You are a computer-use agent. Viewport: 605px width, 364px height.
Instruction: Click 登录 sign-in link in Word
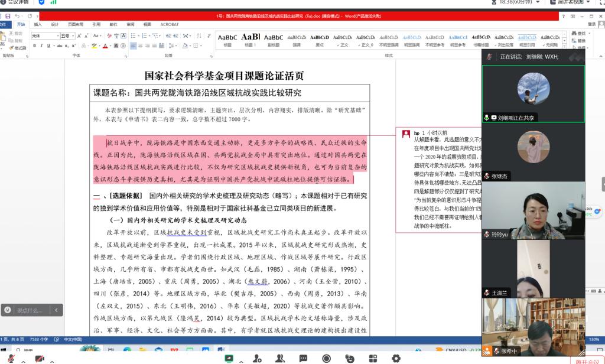(591, 24)
